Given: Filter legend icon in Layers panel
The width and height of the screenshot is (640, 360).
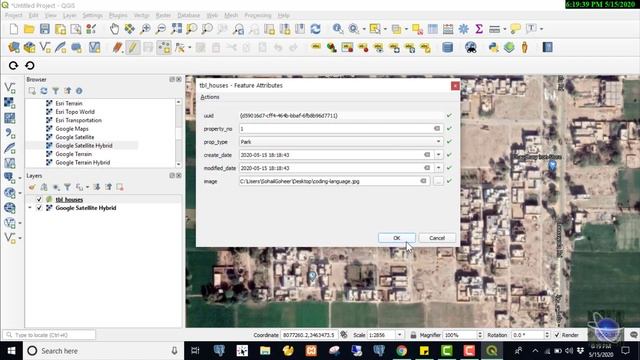Looking at the screenshot, I should [x=67, y=187].
